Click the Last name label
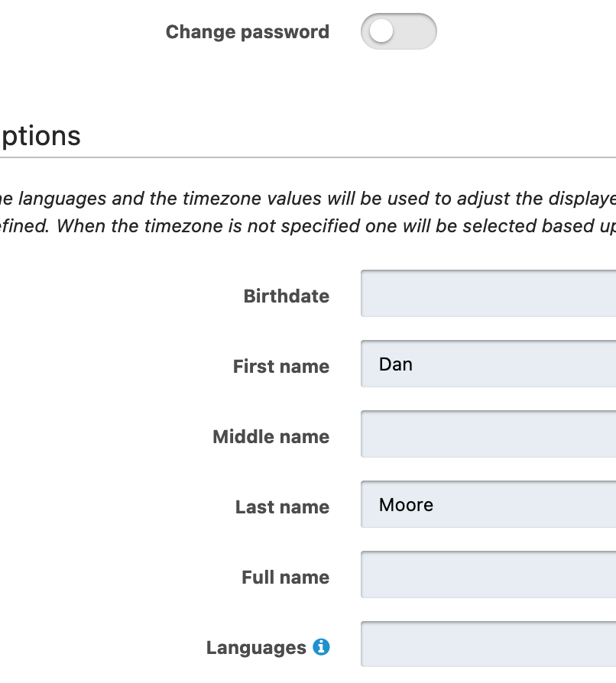Viewport: 616px width, 683px height. (282, 507)
